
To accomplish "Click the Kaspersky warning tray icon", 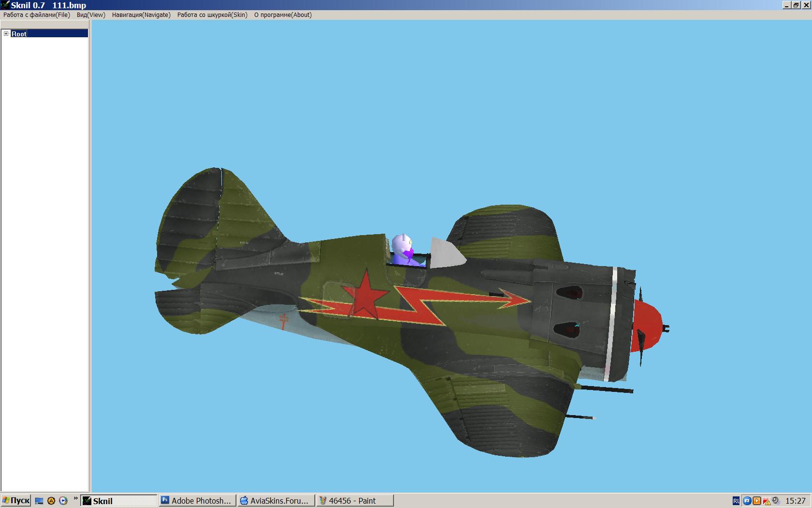I will [767, 501].
